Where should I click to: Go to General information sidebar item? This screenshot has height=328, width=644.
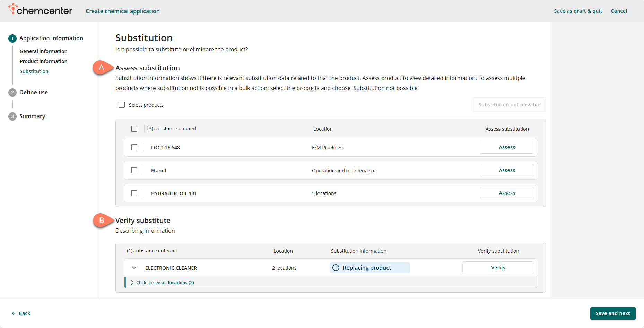pyautogui.click(x=43, y=51)
